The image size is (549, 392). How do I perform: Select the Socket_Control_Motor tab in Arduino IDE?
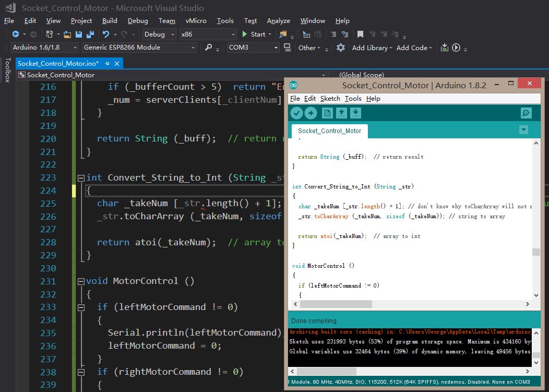pyautogui.click(x=329, y=130)
